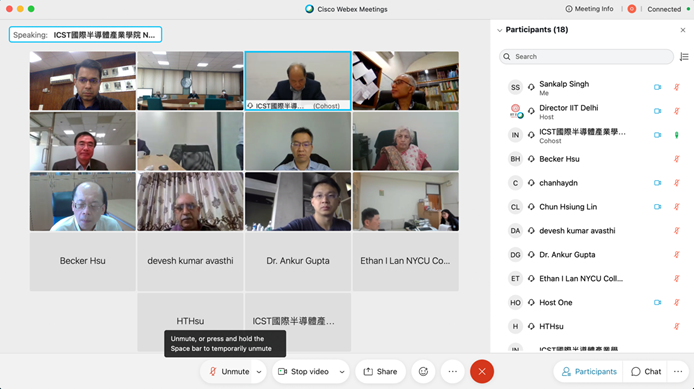Click the Director IIT Delhi avatar logo
The image size is (694, 389).
coord(516,111)
